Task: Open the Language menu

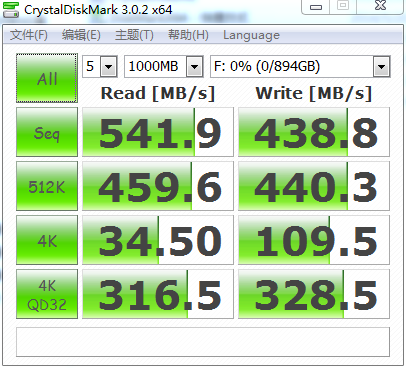Action: tap(251, 35)
